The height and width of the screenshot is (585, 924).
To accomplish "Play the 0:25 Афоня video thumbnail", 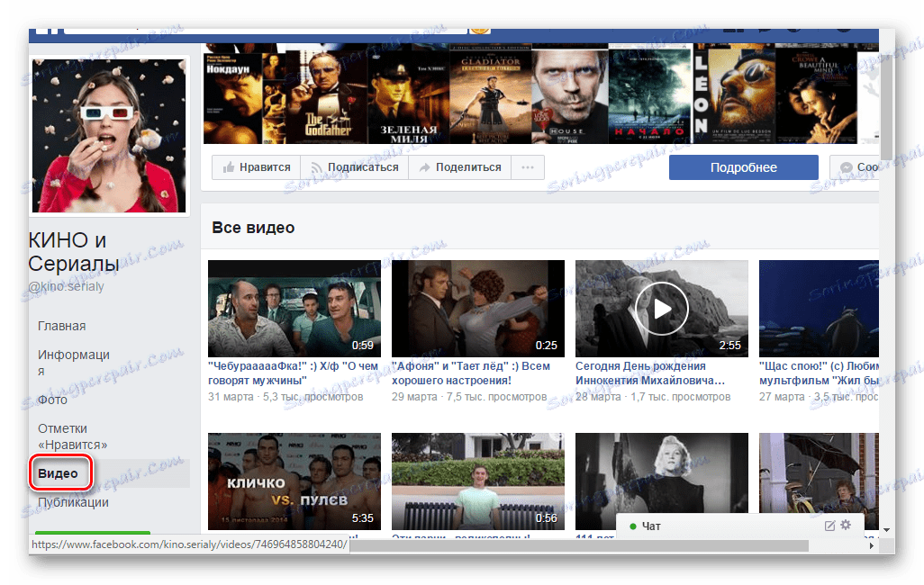I will click(x=478, y=308).
